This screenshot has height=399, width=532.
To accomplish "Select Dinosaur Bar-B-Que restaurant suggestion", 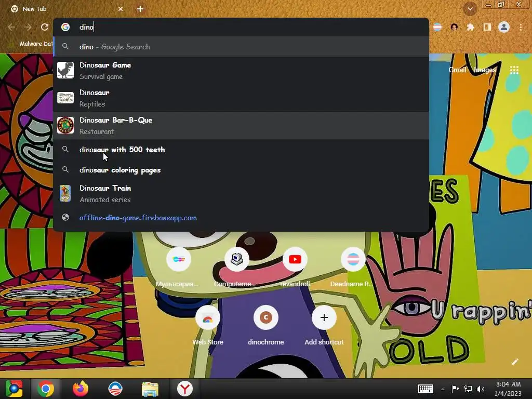I will [241, 126].
